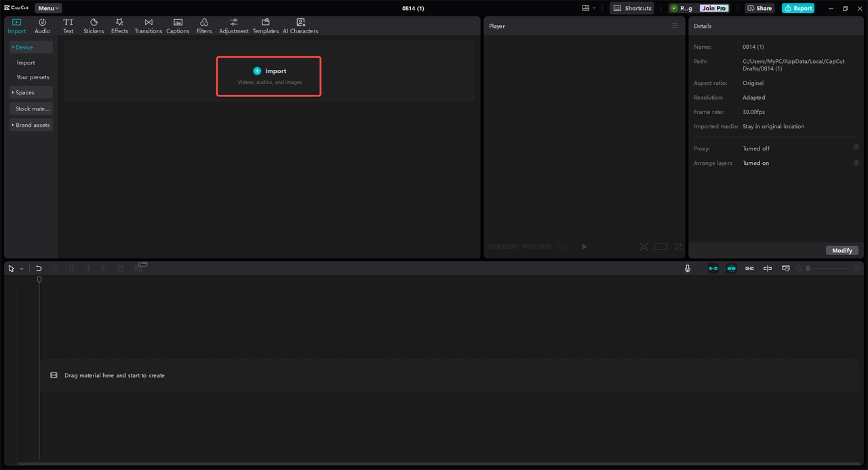868x470 pixels.
Task: Click the project title 0814 (1)
Action: tap(412, 8)
